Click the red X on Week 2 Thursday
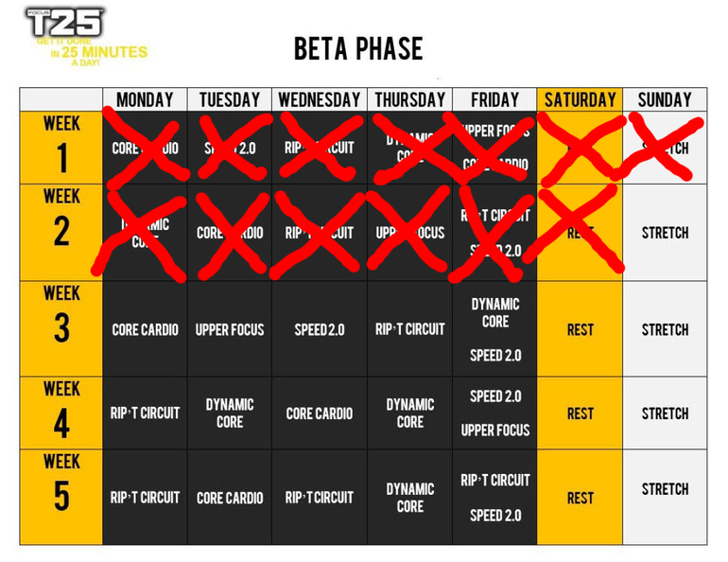Image resolution: width=728 pixels, height=562 pixels. pos(408,232)
